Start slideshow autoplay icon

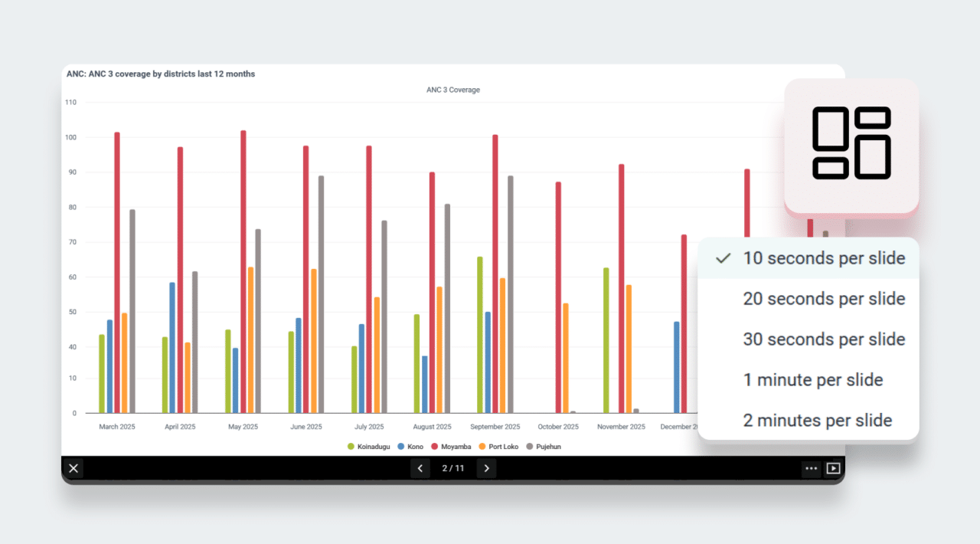click(833, 469)
